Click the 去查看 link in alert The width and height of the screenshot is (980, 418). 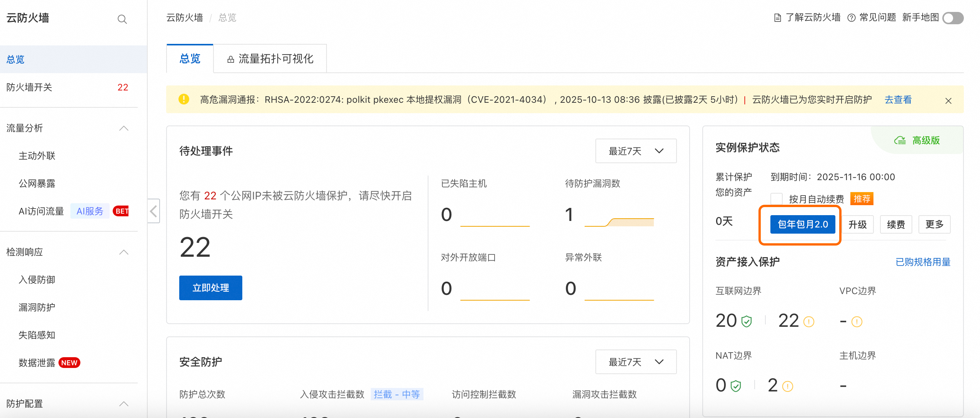coord(898,100)
